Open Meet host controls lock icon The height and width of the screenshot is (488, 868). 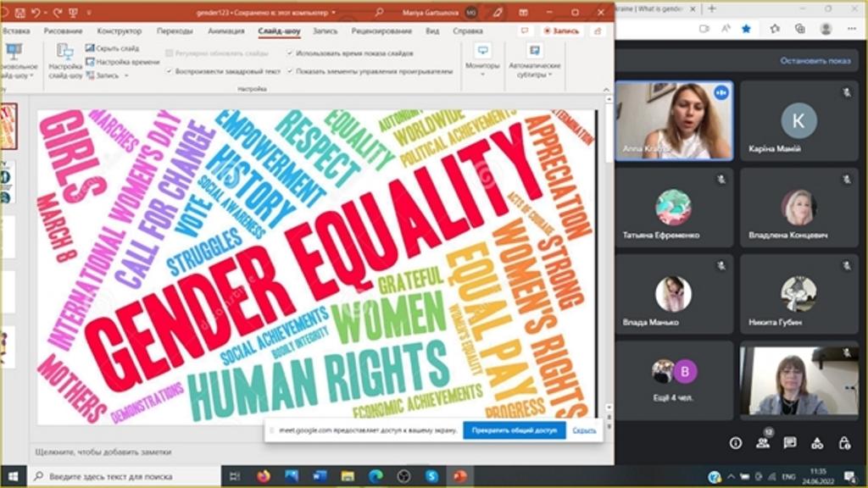[844, 442]
